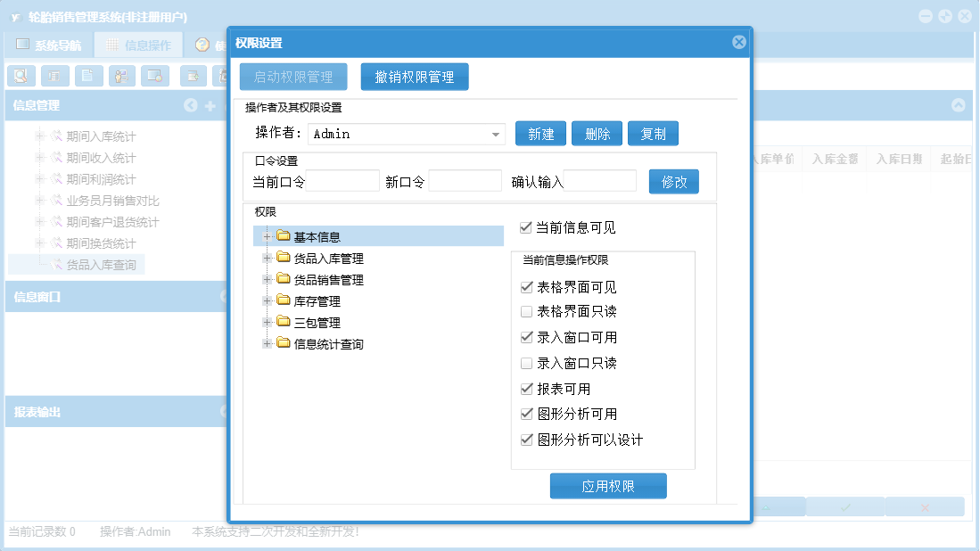Switch to the 信息操作 tab
The height and width of the screenshot is (551, 980).
(x=139, y=45)
